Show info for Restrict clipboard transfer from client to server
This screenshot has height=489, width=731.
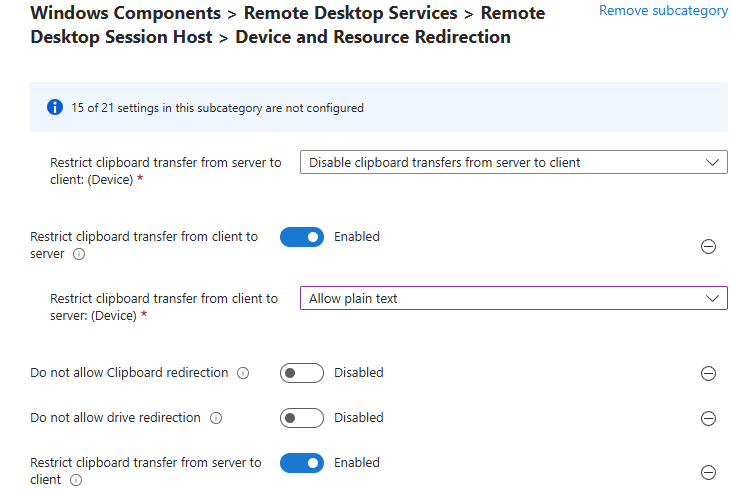79,255
